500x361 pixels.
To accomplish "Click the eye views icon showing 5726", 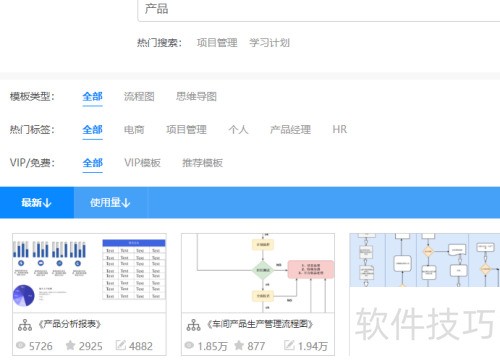I will click(21, 345).
